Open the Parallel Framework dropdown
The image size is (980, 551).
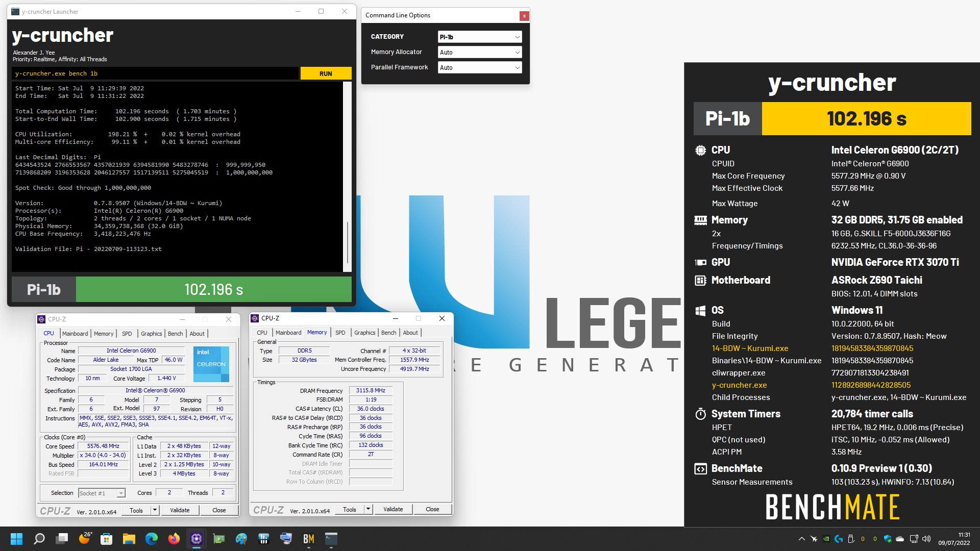click(480, 67)
